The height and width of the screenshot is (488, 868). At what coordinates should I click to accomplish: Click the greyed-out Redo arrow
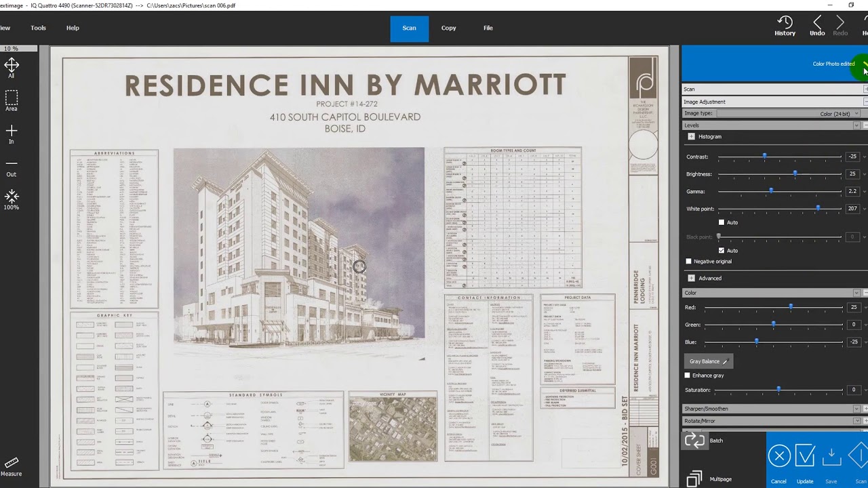(x=840, y=26)
